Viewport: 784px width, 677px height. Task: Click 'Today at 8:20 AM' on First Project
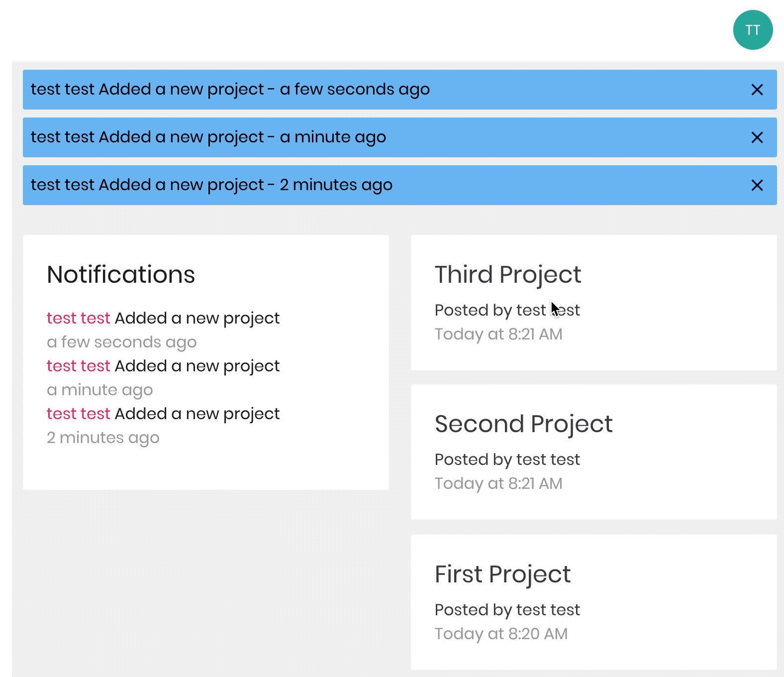pos(501,634)
